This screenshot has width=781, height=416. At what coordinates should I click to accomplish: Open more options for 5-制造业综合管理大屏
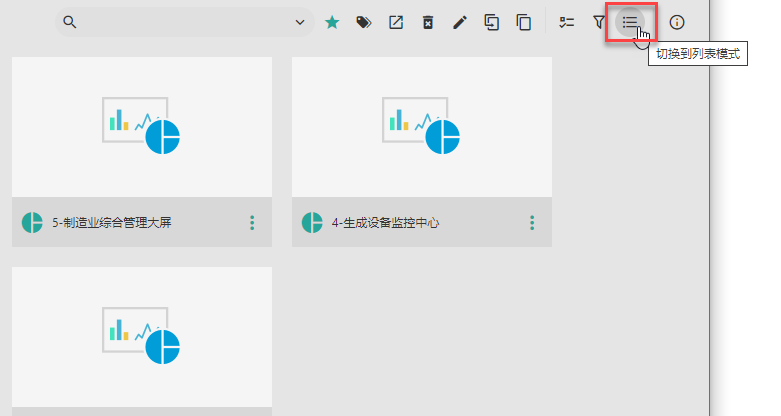tap(252, 223)
